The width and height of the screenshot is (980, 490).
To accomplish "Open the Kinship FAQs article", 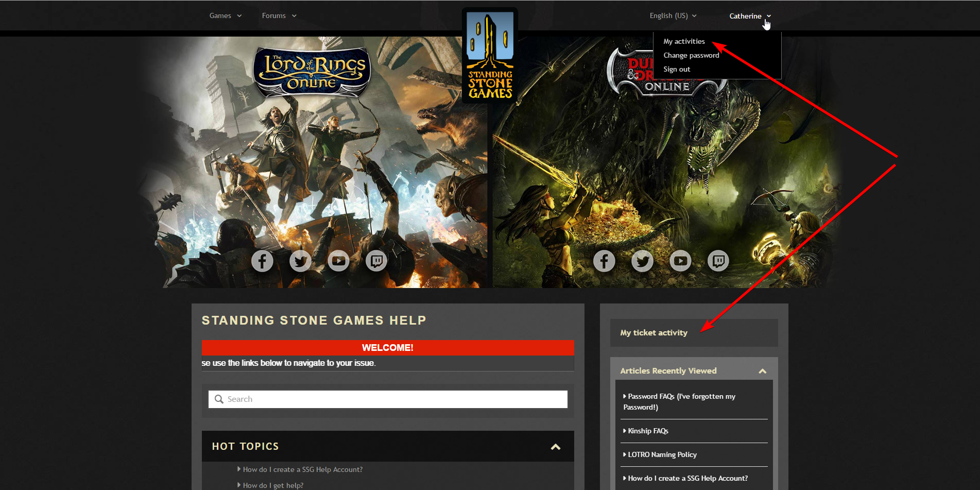I will click(x=648, y=431).
